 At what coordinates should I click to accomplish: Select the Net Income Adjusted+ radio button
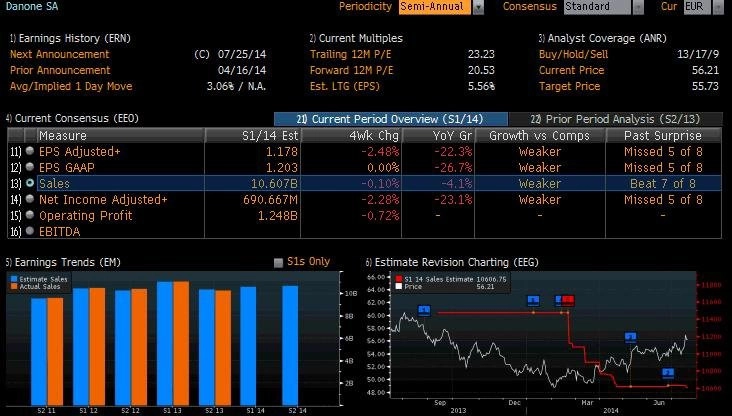click(x=30, y=199)
